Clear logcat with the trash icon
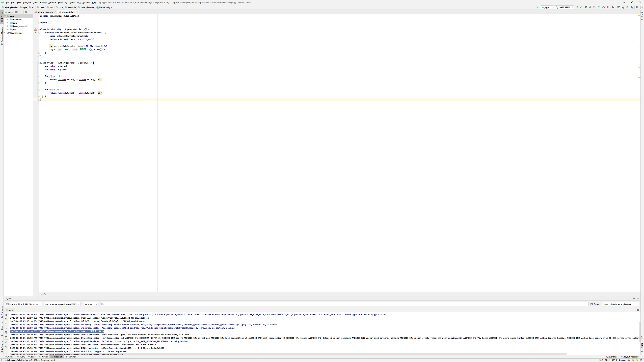This screenshot has height=362, width=644. [6, 315]
